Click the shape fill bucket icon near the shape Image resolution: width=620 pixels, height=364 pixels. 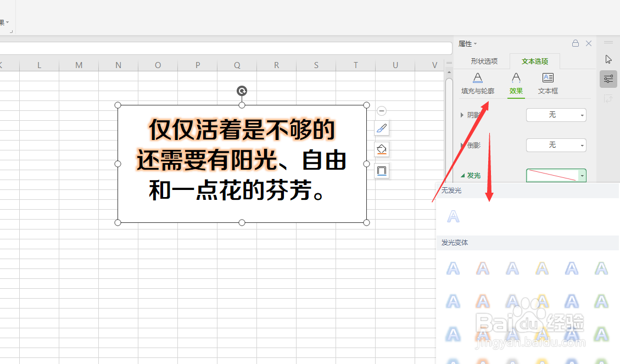point(382,149)
